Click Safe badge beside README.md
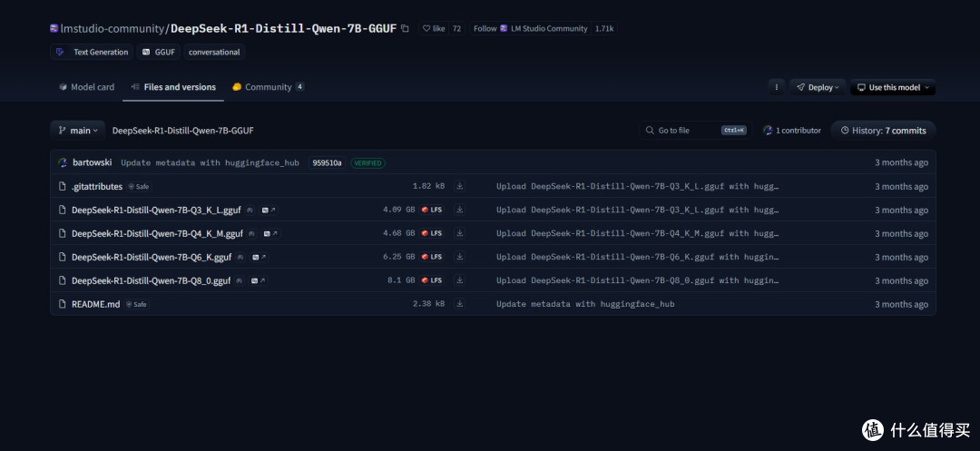Screen dimensions: 980x451 pos(136,304)
